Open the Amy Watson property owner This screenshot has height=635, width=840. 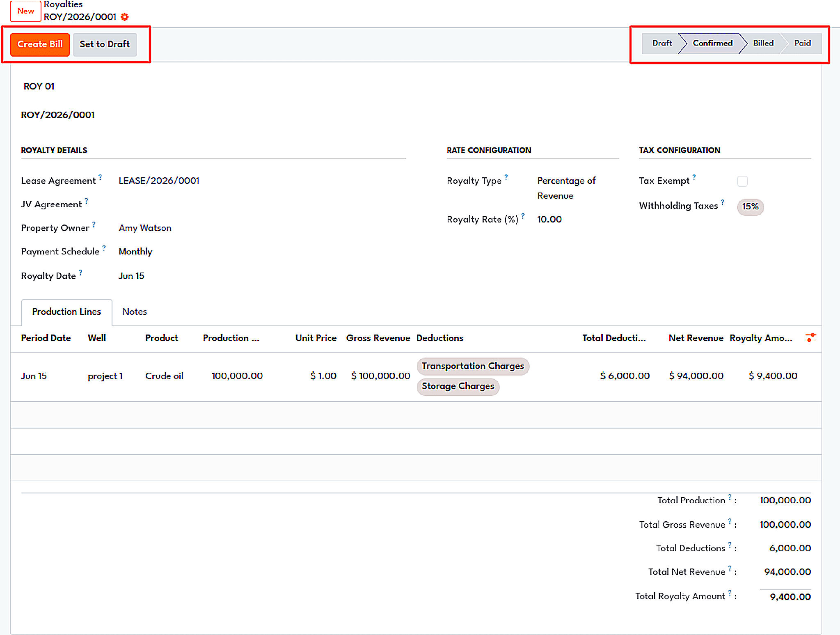click(145, 228)
